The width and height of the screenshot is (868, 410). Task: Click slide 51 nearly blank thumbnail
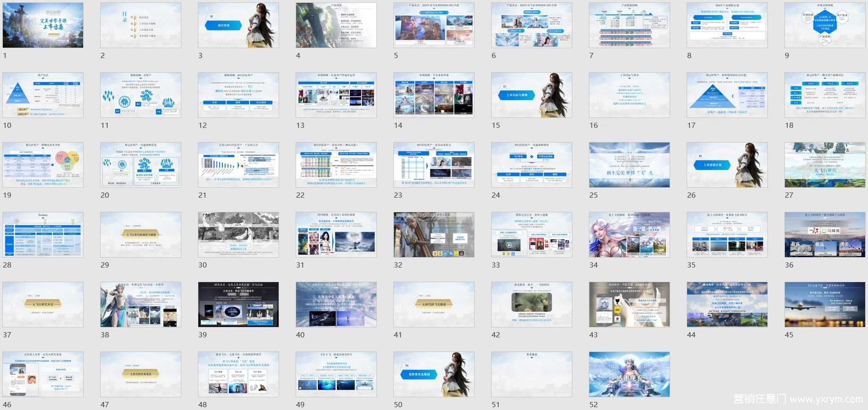coord(532,374)
